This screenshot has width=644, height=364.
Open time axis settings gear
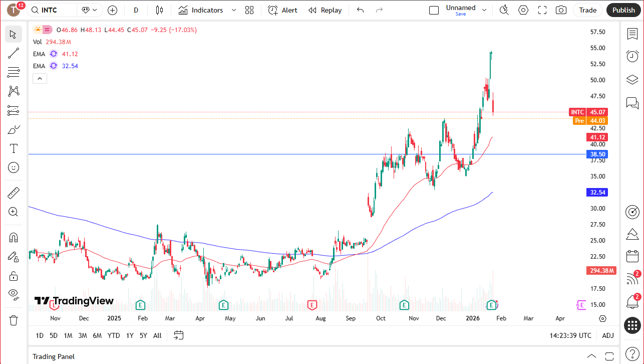pos(602,319)
